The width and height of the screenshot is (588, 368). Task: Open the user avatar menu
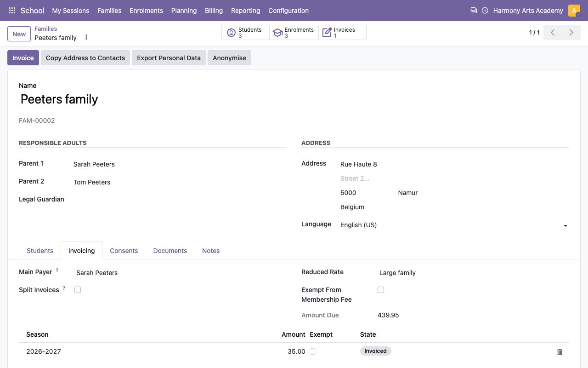point(574,11)
